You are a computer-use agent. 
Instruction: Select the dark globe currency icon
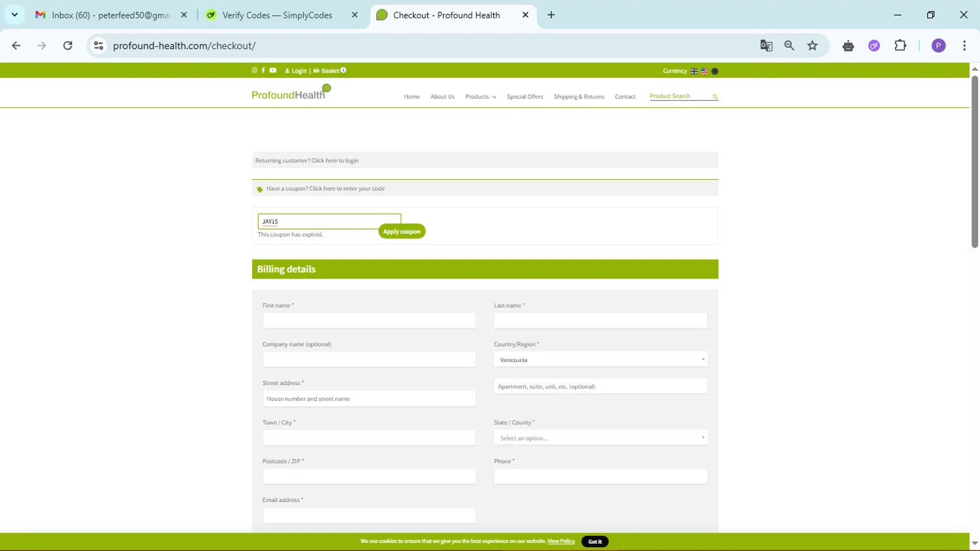pyautogui.click(x=715, y=71)
